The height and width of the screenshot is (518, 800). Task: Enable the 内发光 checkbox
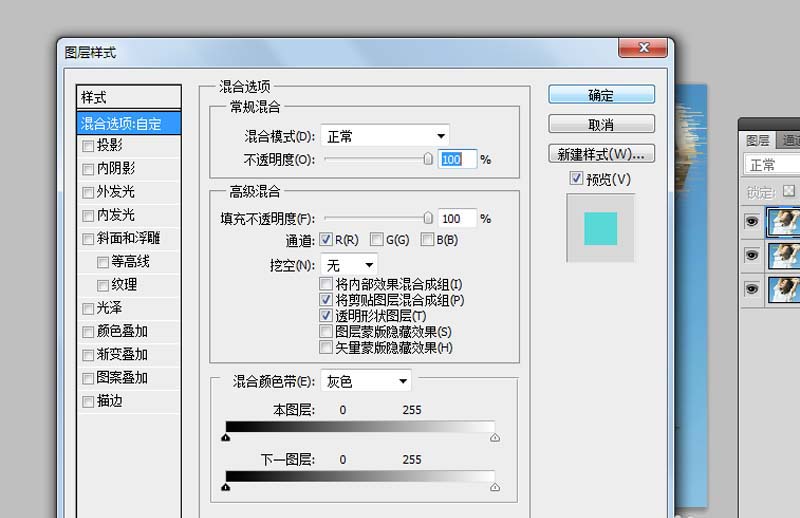point(88,215)
